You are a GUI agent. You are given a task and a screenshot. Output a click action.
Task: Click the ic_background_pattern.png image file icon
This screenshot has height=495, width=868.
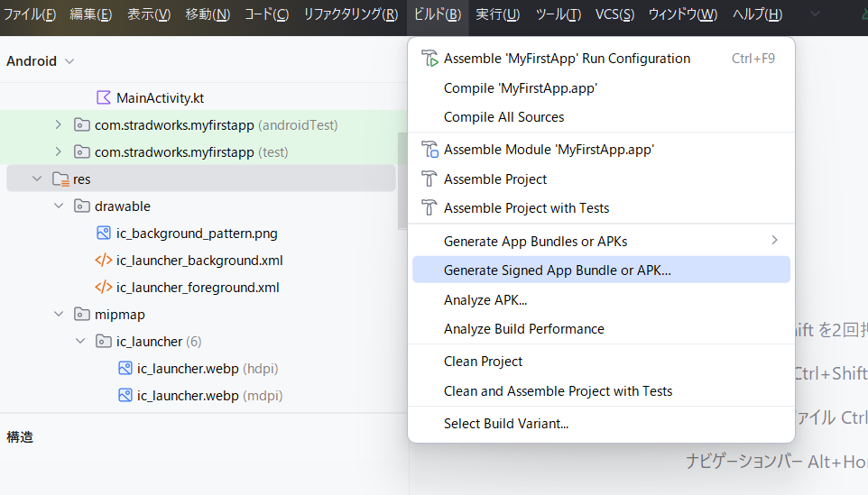click(x=104, y=233)
